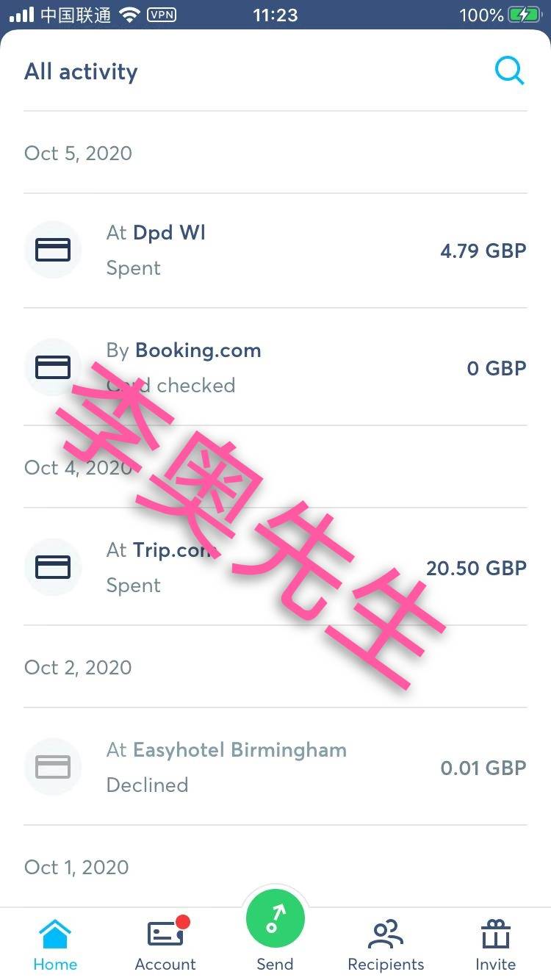Tap the greyed card icon for Easyhotel Birmingham
Image resolution: width=551 pixels, height=980 pixels.
(x=53, y=767)
